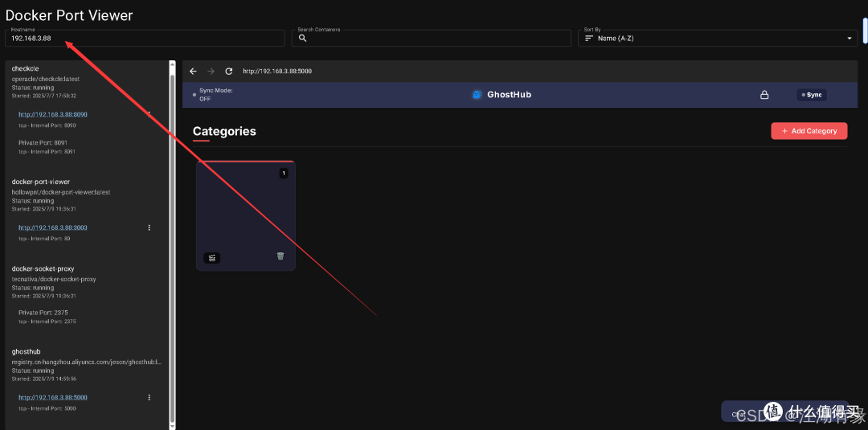Image resolution: width=868 pixels, height=430 pixels.
Task: Select the ghosthub container name
Action: pos(26,351)
